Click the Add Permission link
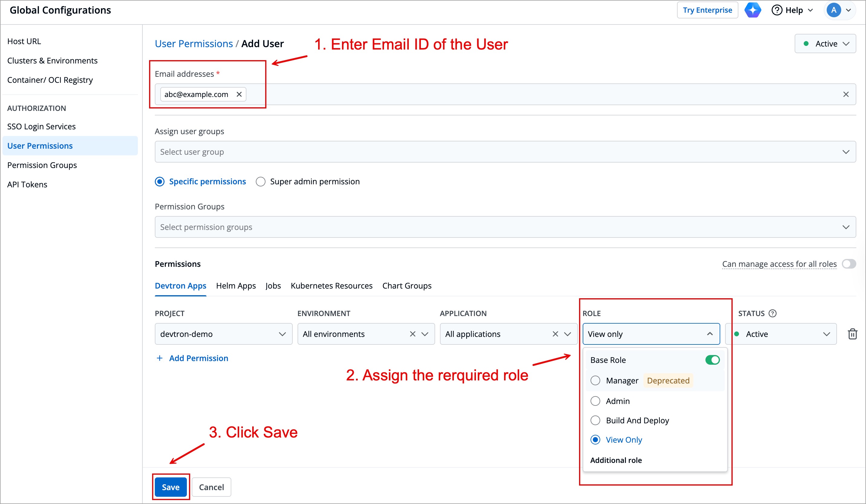The width and height of the screenshot is (866, 504). pyautogui.click(x=198, y=358)
